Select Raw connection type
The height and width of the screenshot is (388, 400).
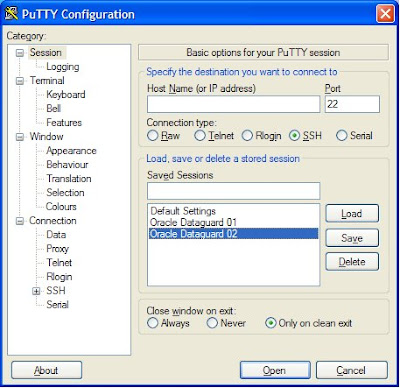pyautogui.click(x=163, y=136)
